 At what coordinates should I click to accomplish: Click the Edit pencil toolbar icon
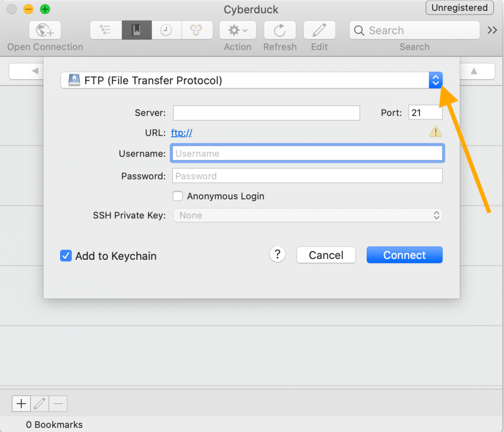[319, 30]
